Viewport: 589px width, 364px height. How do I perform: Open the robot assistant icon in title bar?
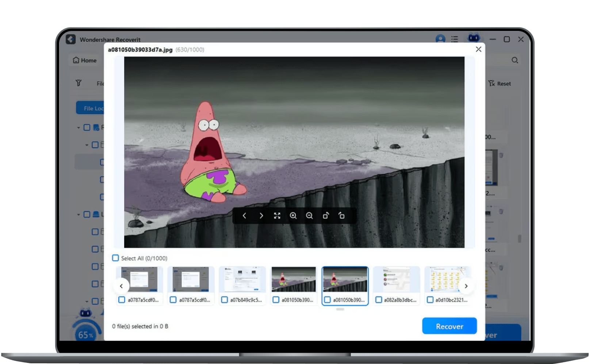(474, 38)
